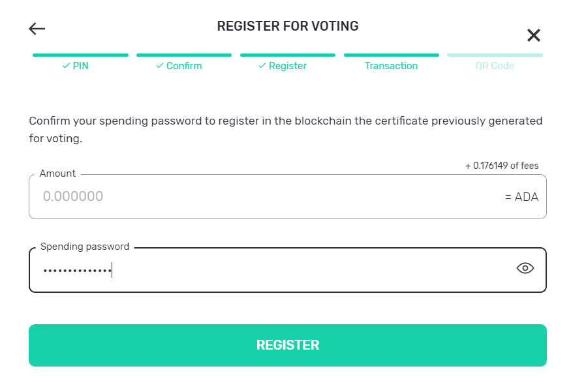This screenshot has width=571, height=392.
Task: Jump to the QR Code step
Action: click(x=495, y=66)
